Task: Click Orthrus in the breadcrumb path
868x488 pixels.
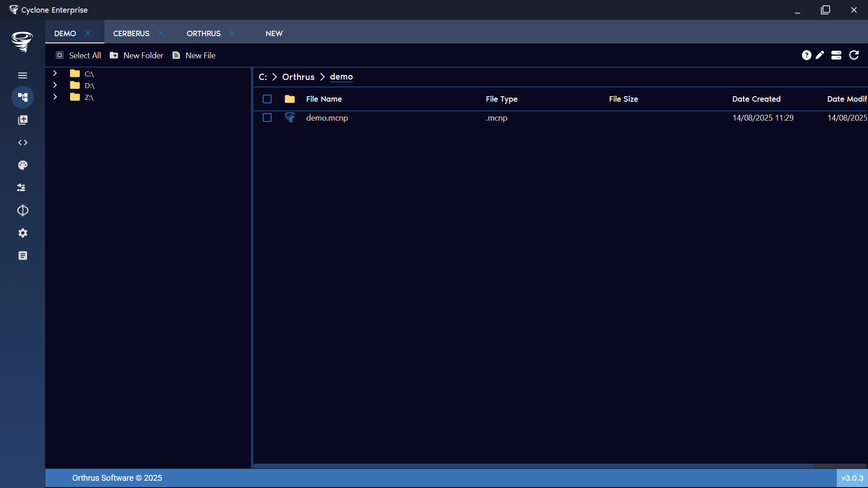Action: click(298, 77)
